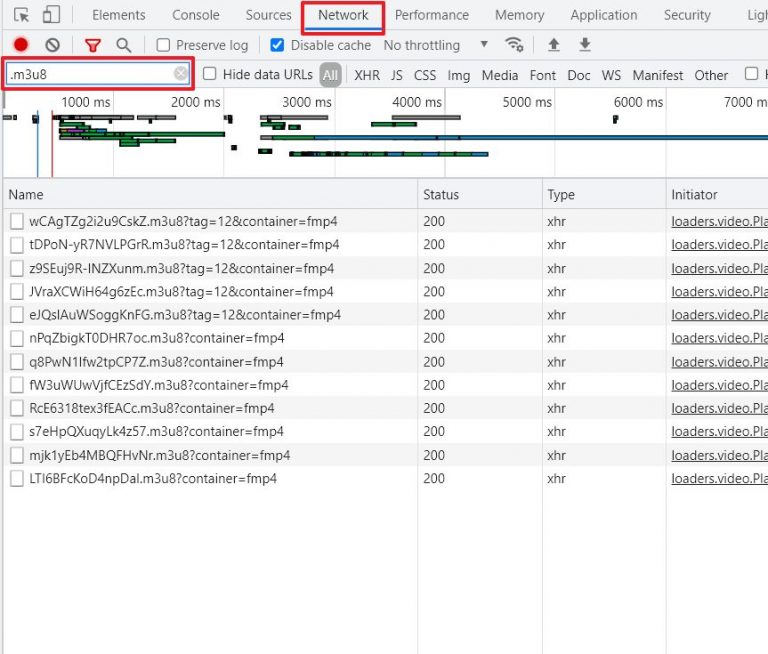Image resolution: width=768 pixels, height=654 pixels.
Task: Switch to the Console tab
Action: point(195,15)
